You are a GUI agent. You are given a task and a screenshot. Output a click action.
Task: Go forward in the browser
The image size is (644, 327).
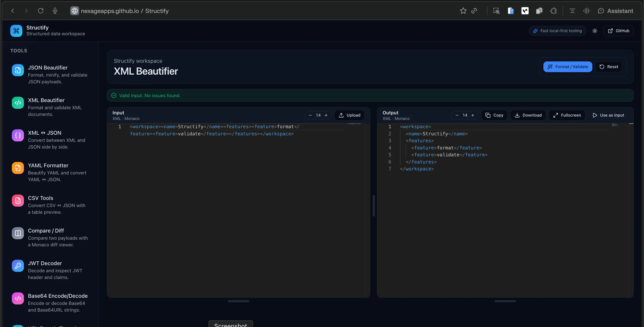click(x=26, y=11)
